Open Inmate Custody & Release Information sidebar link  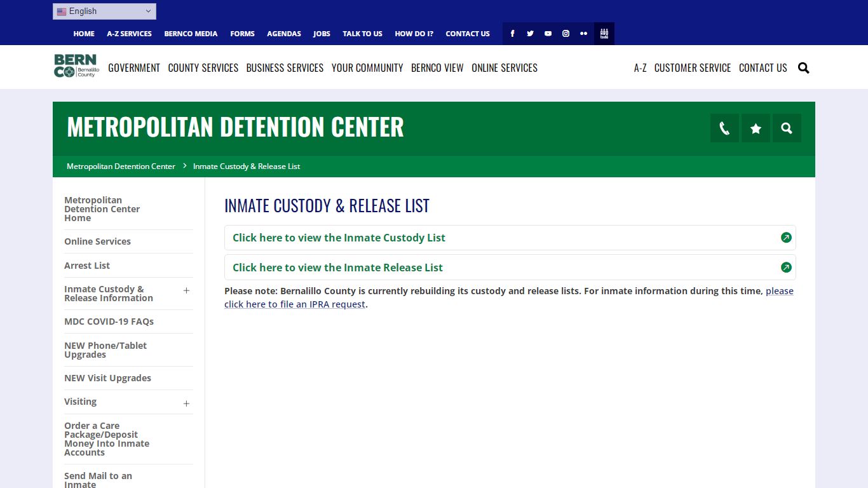coord(109,294)
